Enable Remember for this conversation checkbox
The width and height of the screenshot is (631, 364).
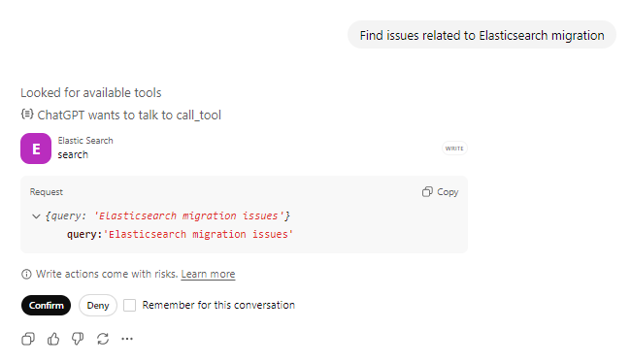tap(129, 306)
